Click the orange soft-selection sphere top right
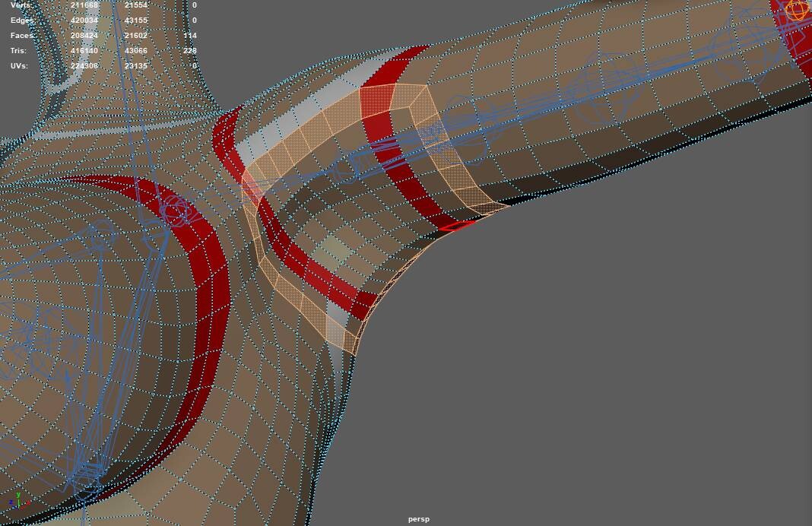The height and width of the screenshot is (526, 812). 797,9
